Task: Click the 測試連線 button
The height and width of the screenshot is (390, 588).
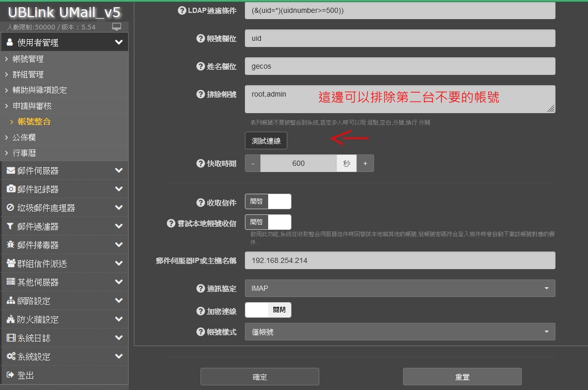Action: click(x=266, y=141)
